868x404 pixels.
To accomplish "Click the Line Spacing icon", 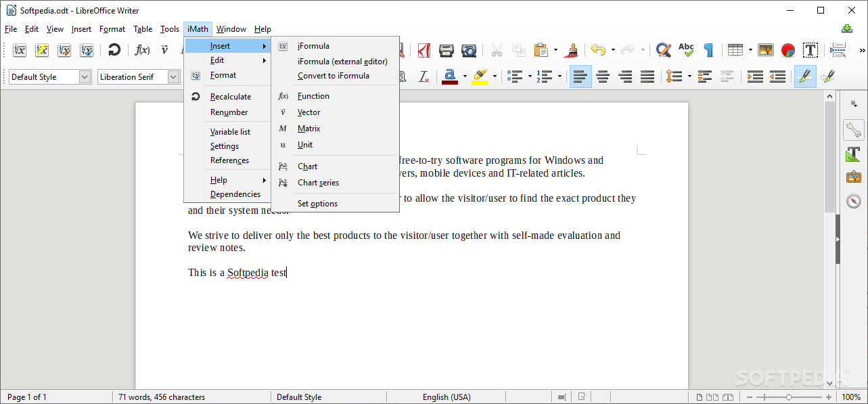I will click(x=674, y=76).
